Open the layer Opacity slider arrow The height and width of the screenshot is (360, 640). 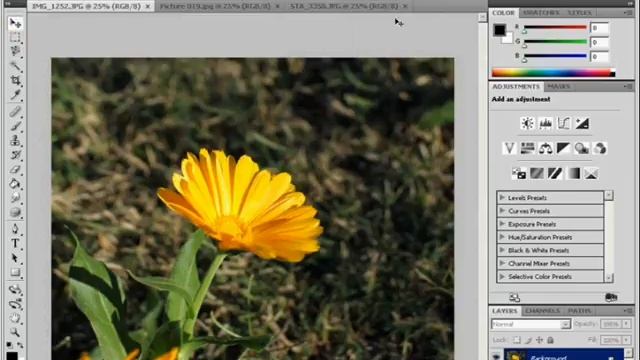click(626, 324)
